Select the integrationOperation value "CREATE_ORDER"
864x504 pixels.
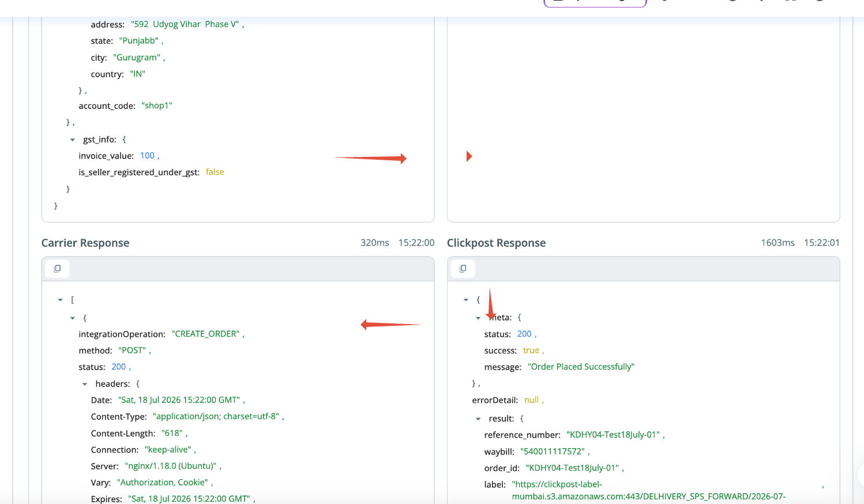205,334
